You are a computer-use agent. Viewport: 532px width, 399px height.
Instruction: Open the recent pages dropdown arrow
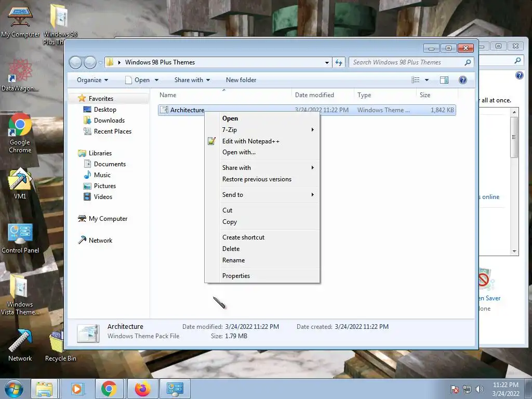click(x=100, y=62)
